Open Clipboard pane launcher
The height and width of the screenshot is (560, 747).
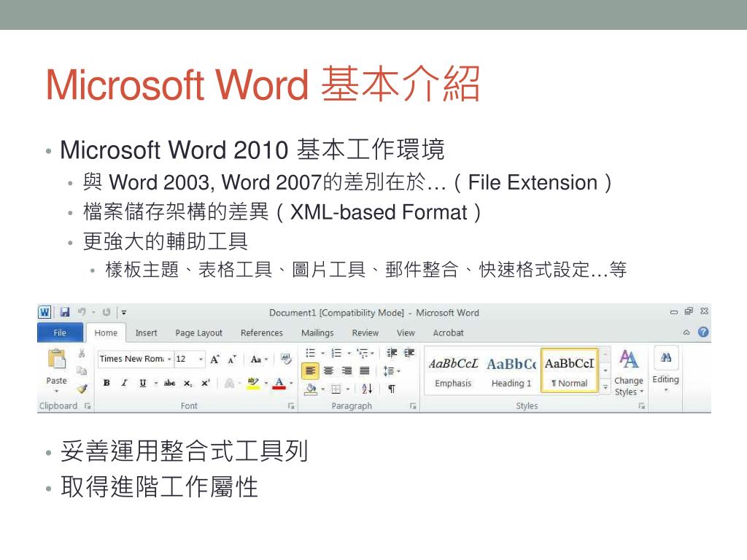point(88,406)
